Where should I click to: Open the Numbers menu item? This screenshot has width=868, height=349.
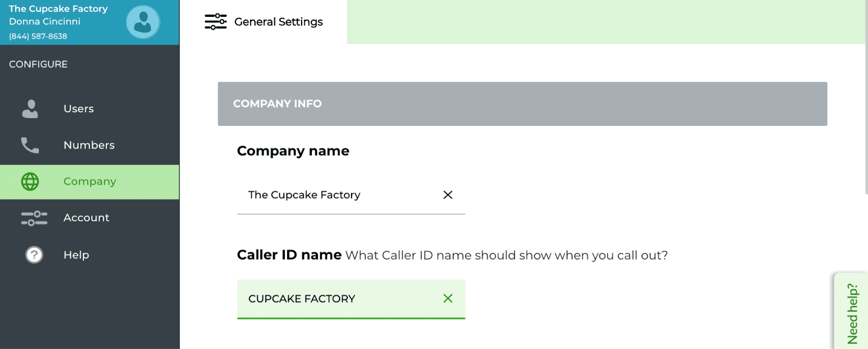tap(90, 145)
